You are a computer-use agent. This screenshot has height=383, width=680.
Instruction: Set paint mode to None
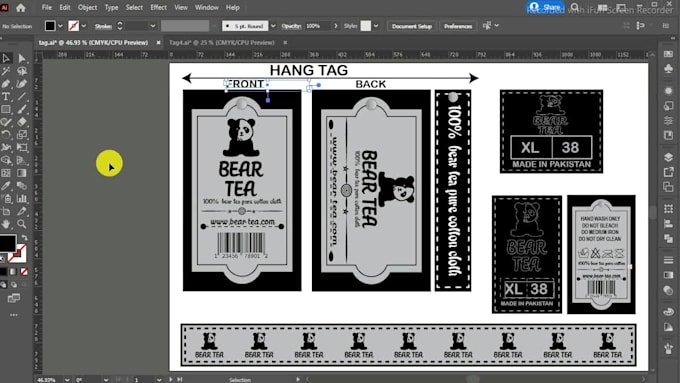pos(24,272)
